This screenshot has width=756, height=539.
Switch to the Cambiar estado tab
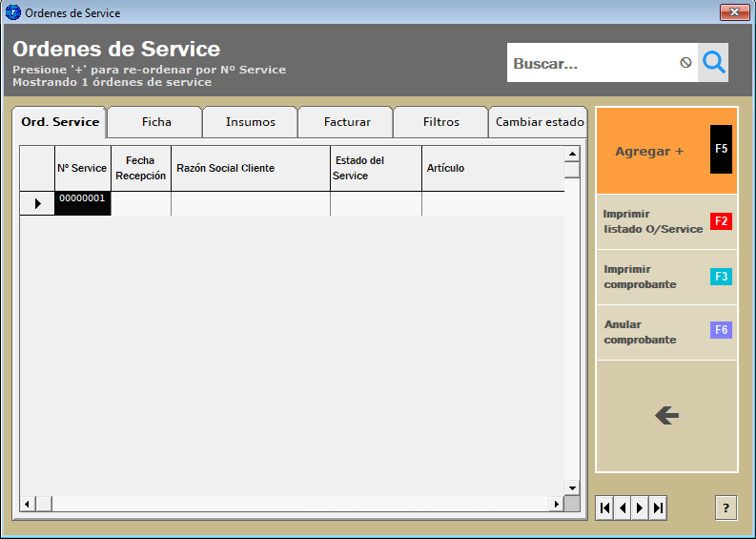click(x=540, y=122)
